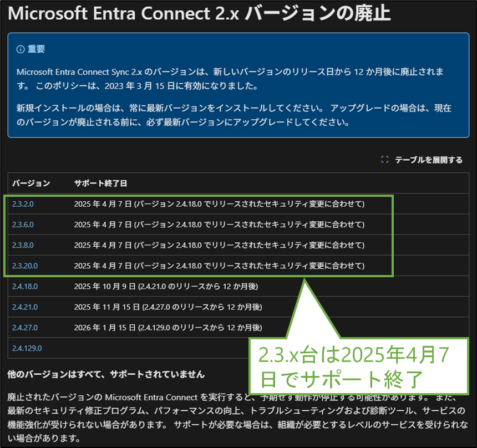Open the 2.3.6.0 version link
This screenshot has height=448, width=477.
pos(23,225)
